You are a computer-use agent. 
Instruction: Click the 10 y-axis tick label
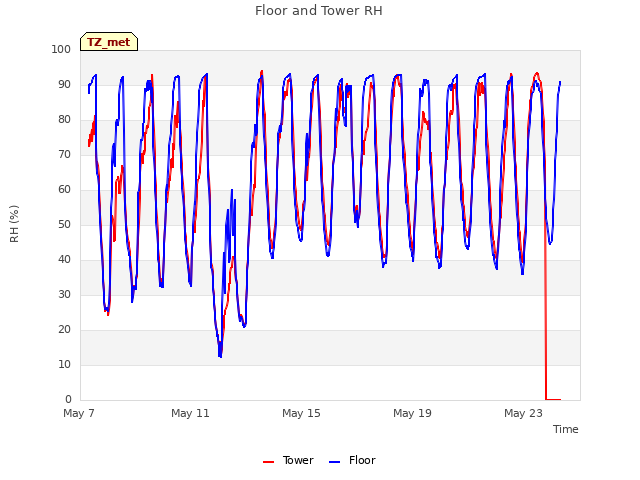[64, 364]
